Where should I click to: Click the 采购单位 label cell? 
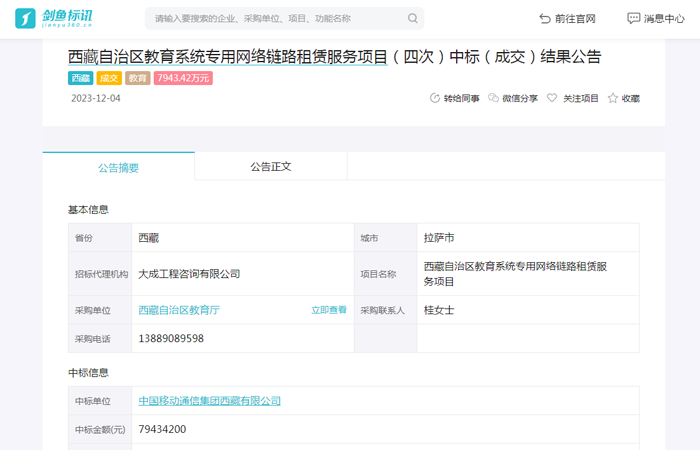(100, 310)
